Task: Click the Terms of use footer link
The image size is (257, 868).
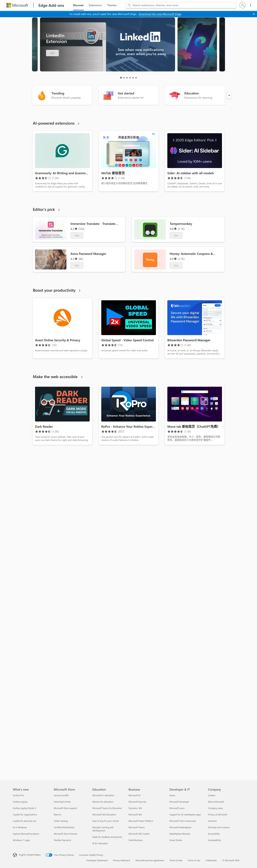Action: click(x=194, y=860)
